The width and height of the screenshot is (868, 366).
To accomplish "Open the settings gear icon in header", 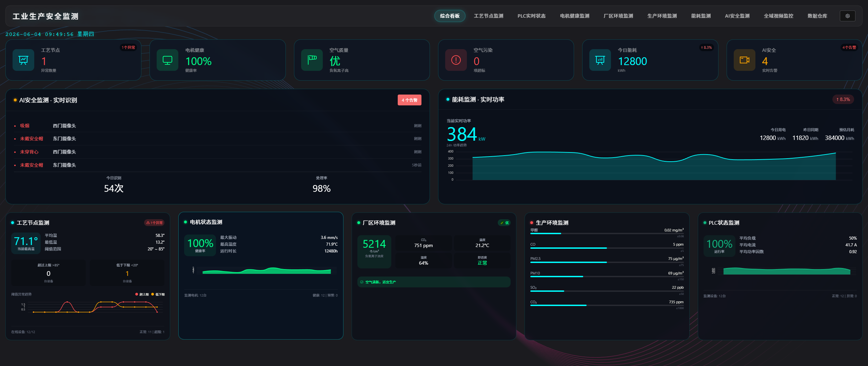I will click(847, 16).
